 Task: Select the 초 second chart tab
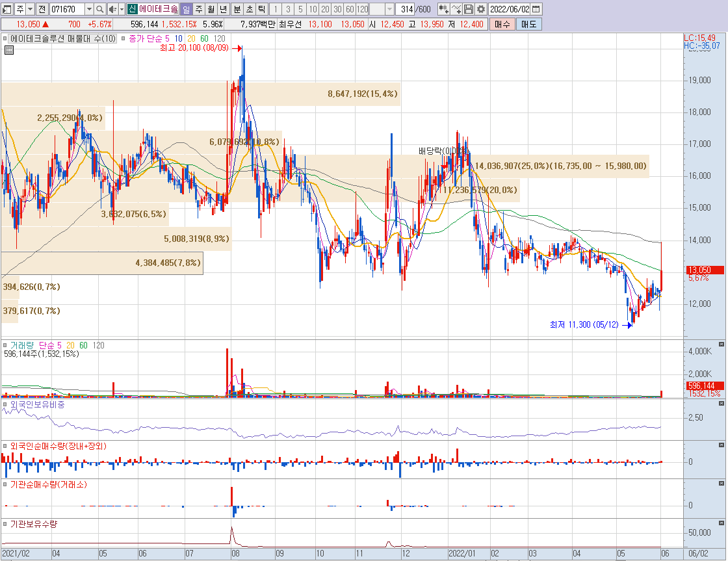pyautogui.click(x=250, y=9)
